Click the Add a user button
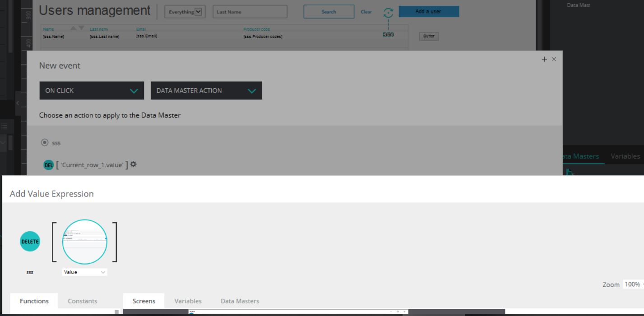This screenshot has height=316, width=644. tap(428, 11)
